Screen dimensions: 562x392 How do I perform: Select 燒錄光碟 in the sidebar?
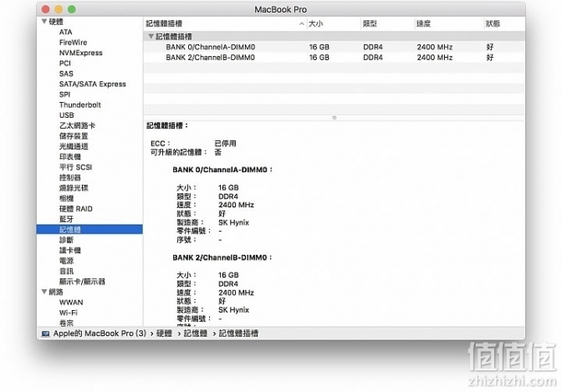coord(74,188)
